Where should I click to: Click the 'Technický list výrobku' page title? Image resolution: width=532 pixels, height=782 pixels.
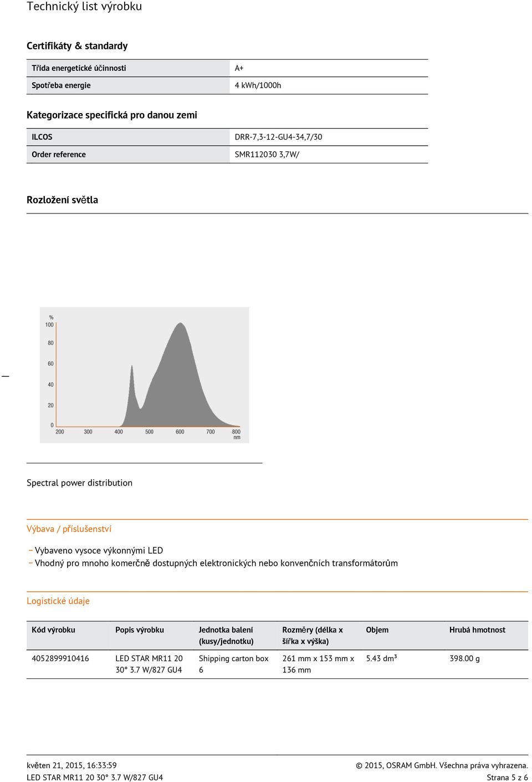84,7
